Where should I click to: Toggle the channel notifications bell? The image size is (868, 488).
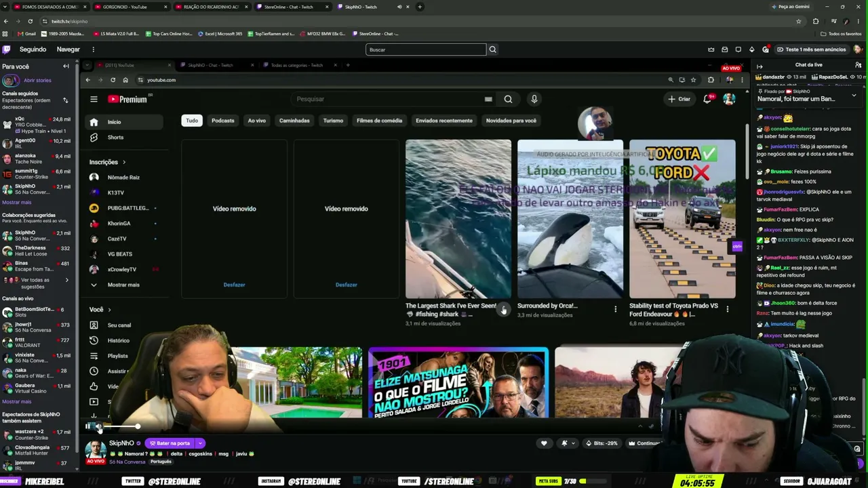pos(564,443)
